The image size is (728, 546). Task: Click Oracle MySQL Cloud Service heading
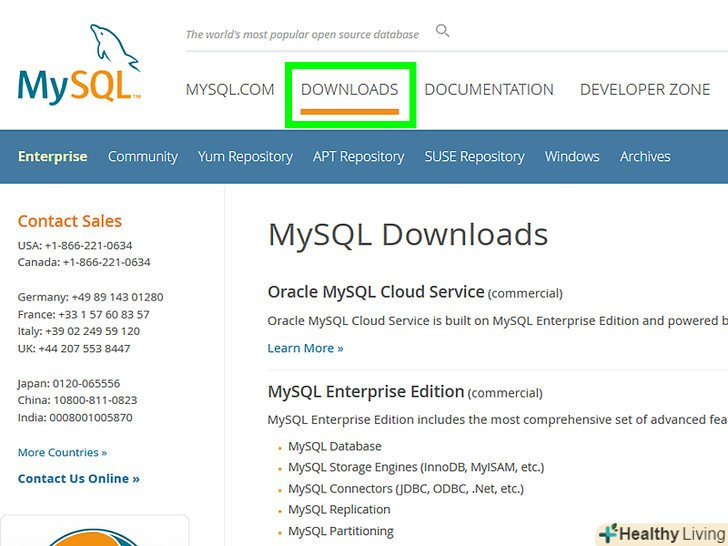pos(376,292)
